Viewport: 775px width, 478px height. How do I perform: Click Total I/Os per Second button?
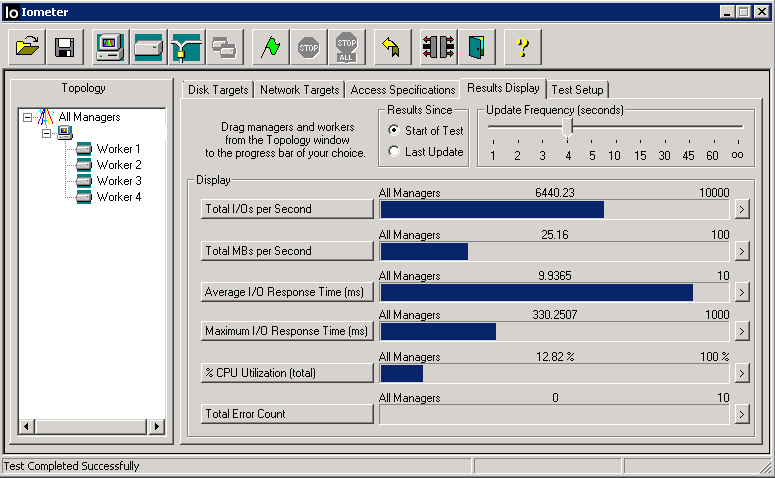(x=287, y=209)
